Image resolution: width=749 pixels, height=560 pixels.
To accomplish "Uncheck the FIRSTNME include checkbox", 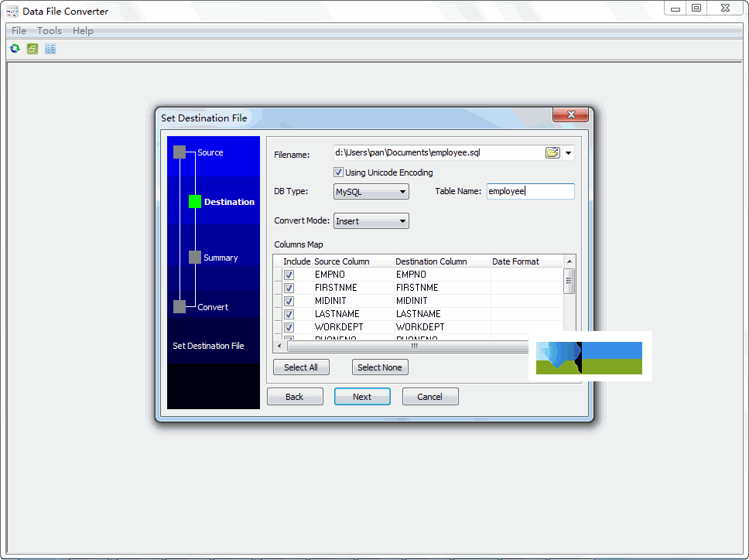I will [289, 288].
